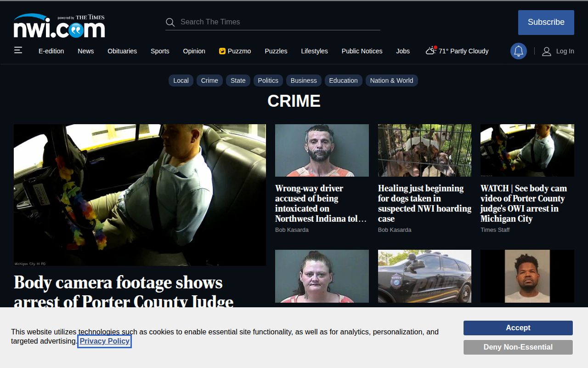
Task: Open Obituaries section
Action: coord(122,51)
